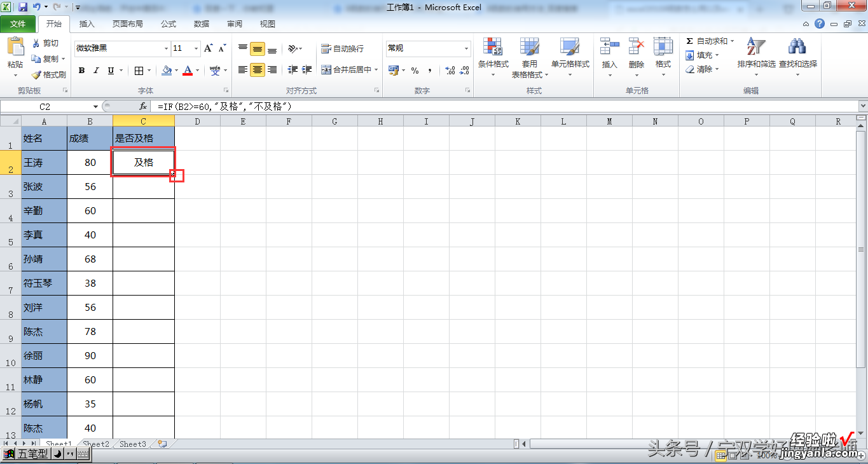This screenshot has height=464, width=868.
Task: Open the Font dialog launcher
Action: (225, 91)
